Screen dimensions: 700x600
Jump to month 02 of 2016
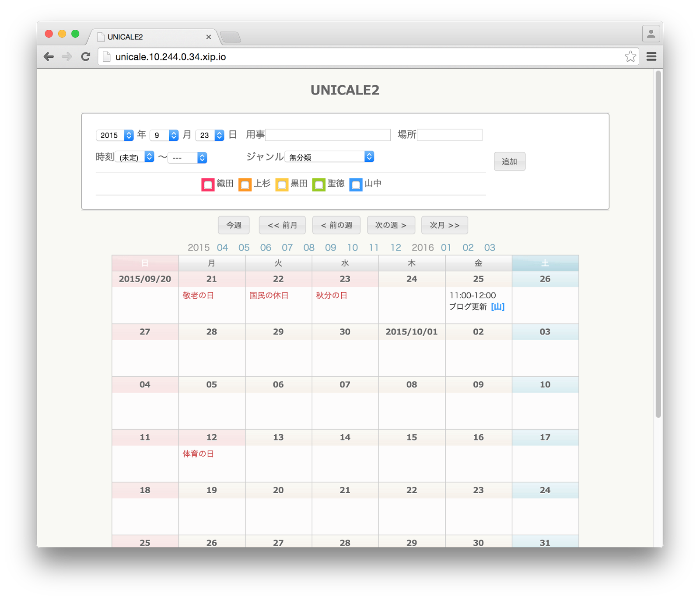click(468, 248)
